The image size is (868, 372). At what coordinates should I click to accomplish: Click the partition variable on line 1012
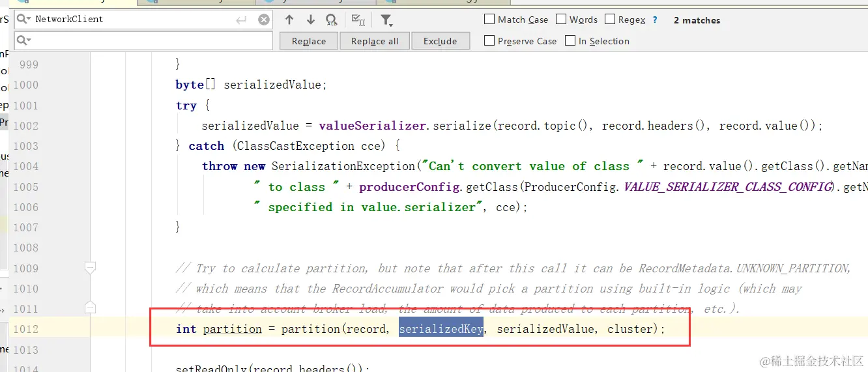pos(232,329)
